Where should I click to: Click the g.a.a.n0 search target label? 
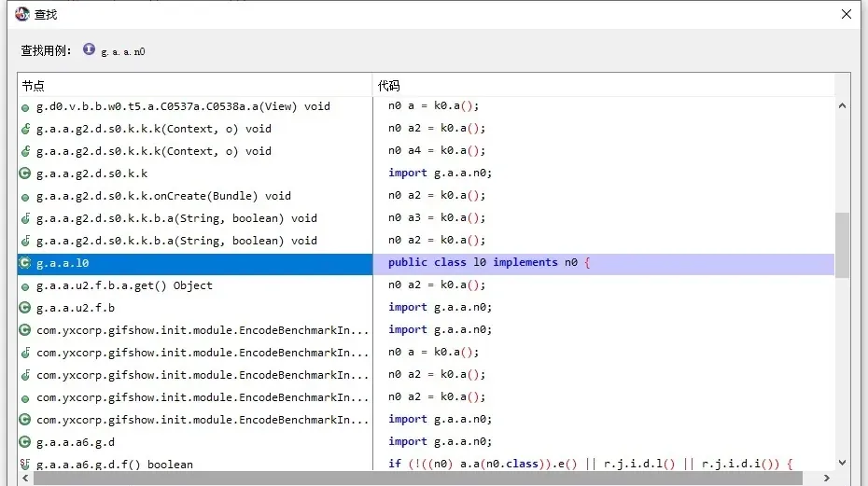click(x=123, y=51)
